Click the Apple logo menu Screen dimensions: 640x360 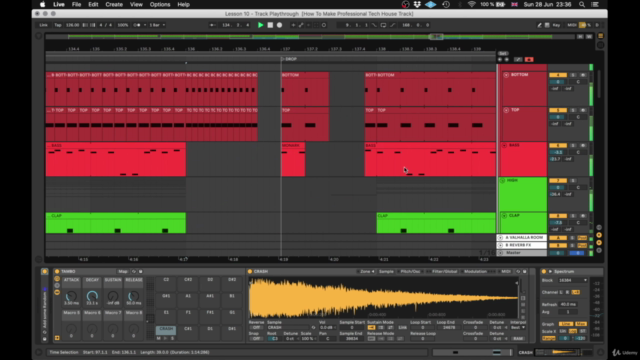pos(42,4)
